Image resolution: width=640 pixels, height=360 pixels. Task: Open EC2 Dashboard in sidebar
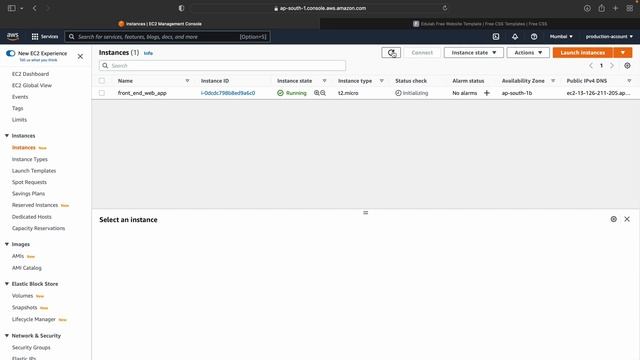pos(31,74)
